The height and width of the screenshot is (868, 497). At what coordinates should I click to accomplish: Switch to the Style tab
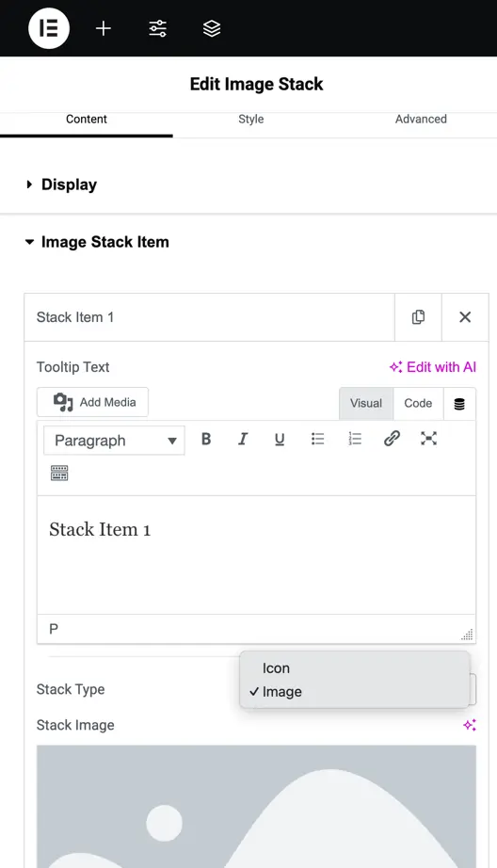tap(250, 119)
